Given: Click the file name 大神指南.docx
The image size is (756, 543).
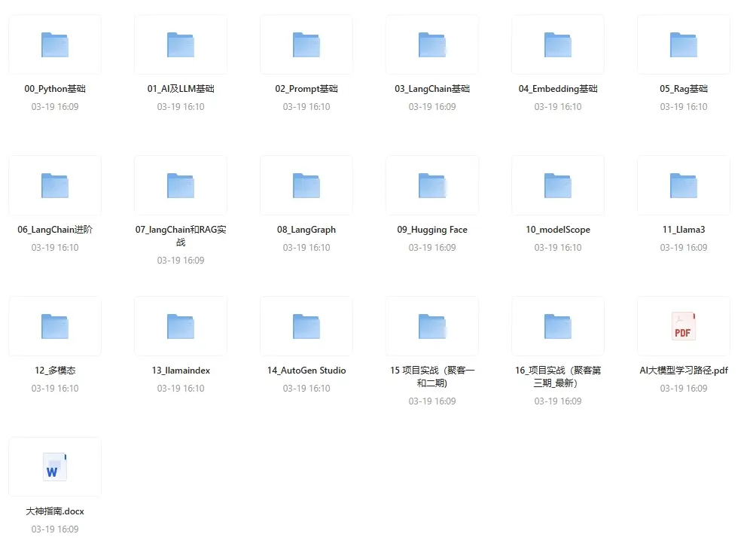Looking at the screenshot, I should point(55,511).
